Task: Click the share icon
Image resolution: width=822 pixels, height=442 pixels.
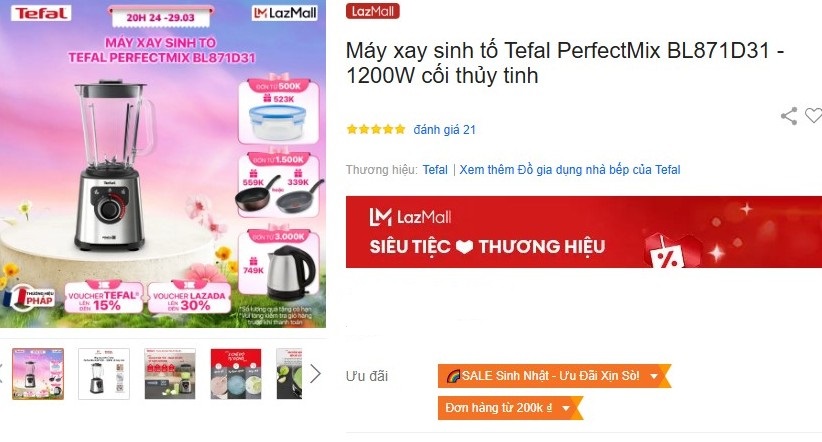Action: (789, 116)
